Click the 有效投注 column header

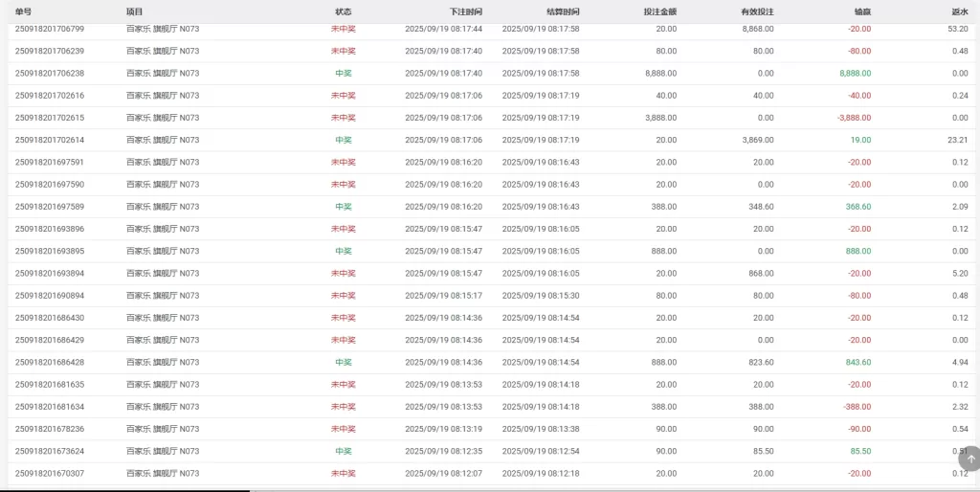pos(758,11)
